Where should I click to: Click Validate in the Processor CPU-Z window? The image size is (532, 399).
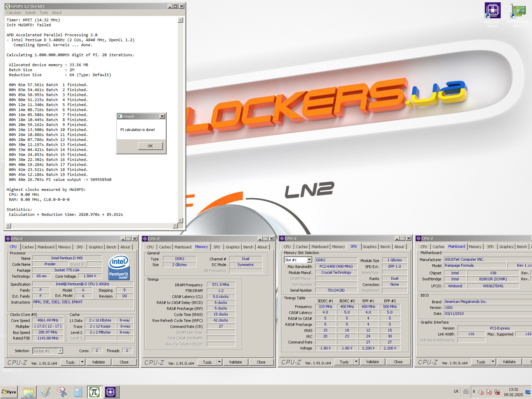(98, 362)
